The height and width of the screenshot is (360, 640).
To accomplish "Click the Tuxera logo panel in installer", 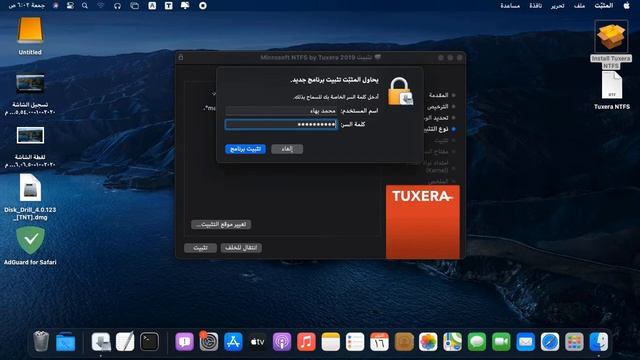I will 422,222.
